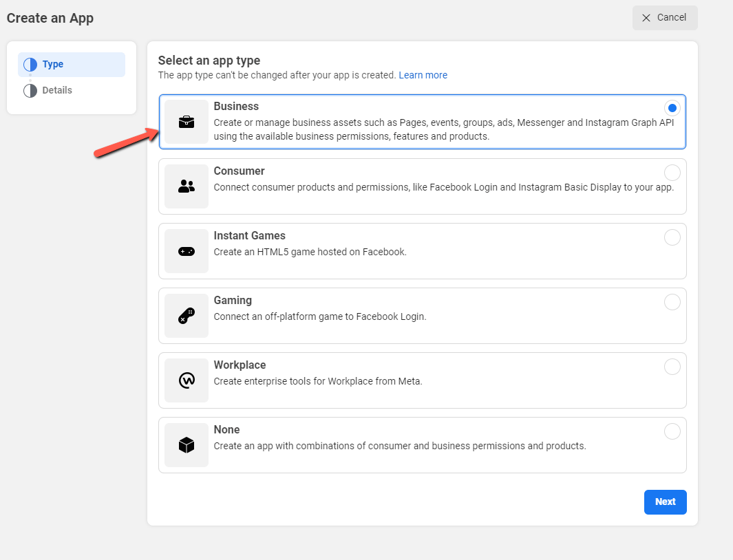Click the Consumer people icon
The image size is (733, 560).
(187, 186)
